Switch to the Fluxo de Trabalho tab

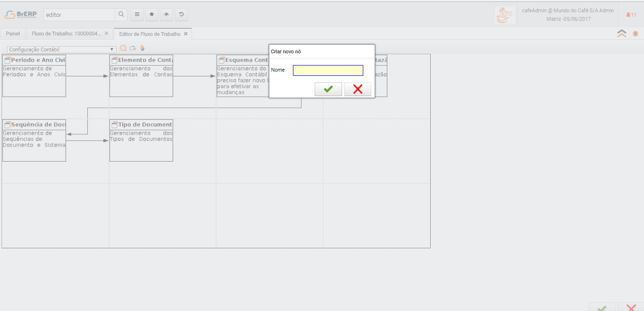click(x=66, y=34)
